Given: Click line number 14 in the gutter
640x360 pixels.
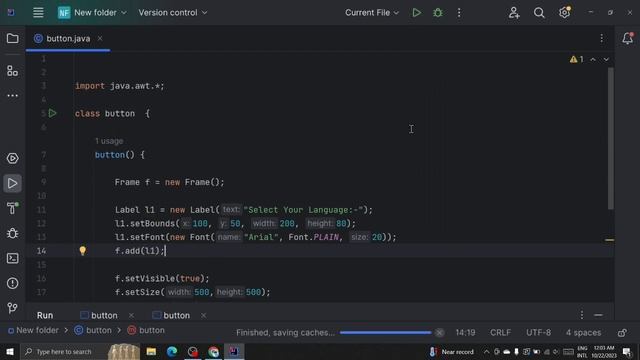Looking at the screenshot, I should pos(41,251).
